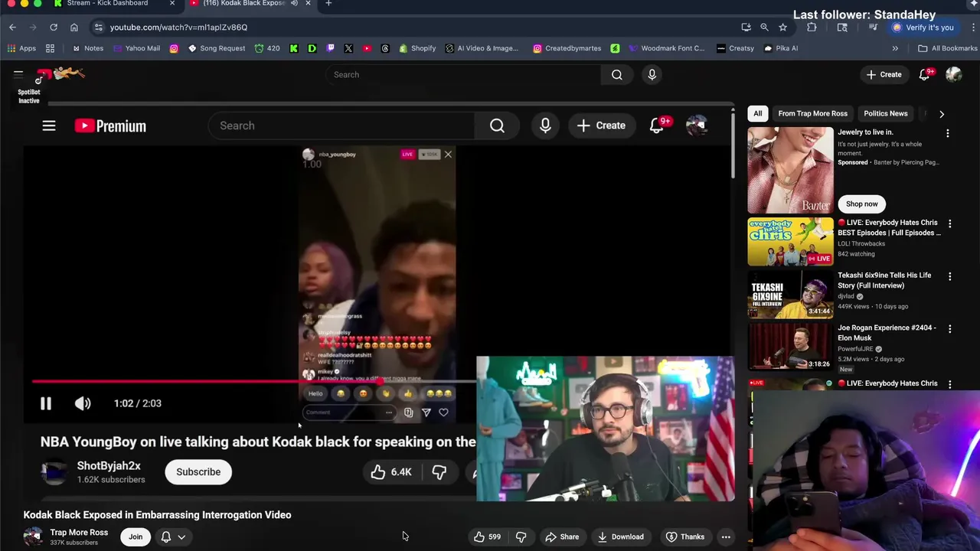The width and height of the screenshot is (980, 551).
Task: Open Trap More Ross channel name link
Action: (x=79, y=533)
